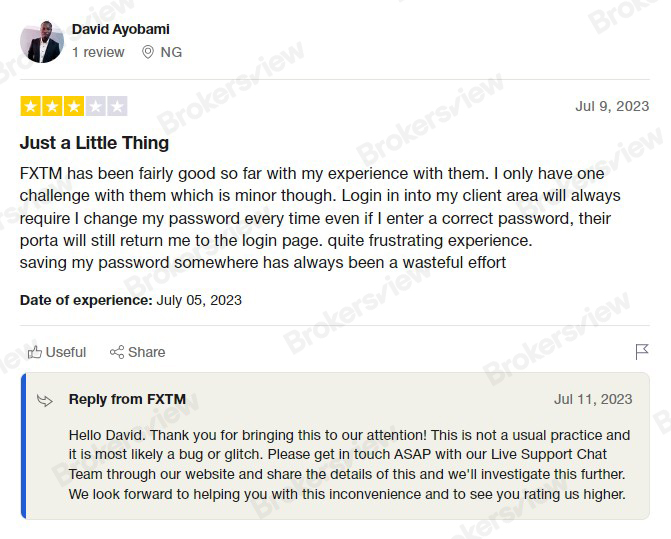Click the second yellow rating star
Viewport: 671px width, 539px height.
[52, 106]
